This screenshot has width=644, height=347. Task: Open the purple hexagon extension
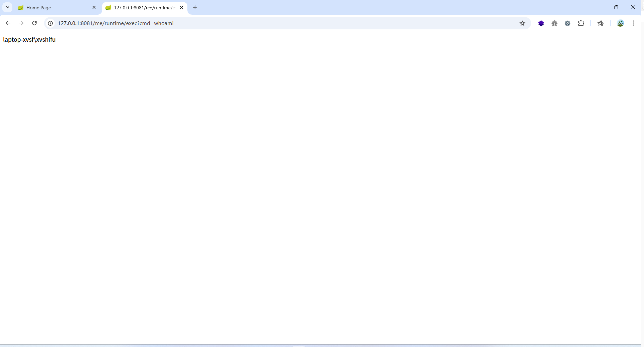point(541,23)
